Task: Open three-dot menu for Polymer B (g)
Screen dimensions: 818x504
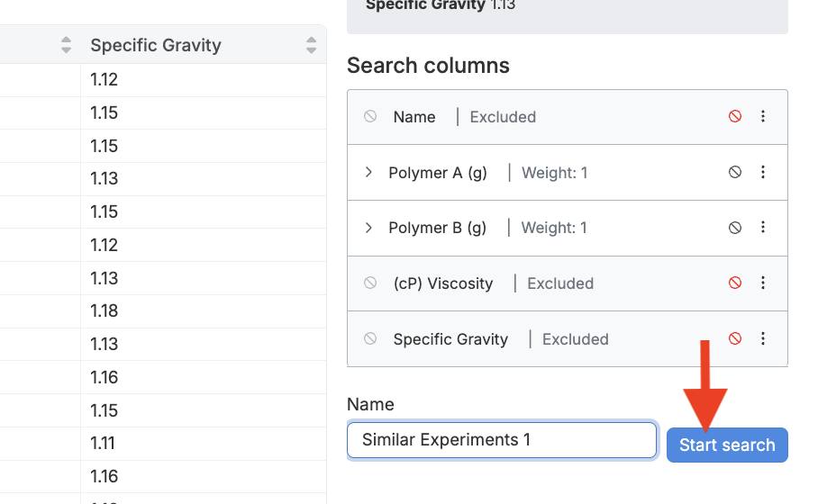Action: click(x=763, y=229)
